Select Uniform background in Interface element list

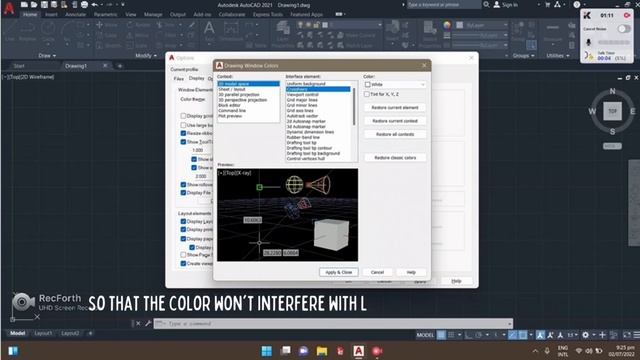(306, 84)
